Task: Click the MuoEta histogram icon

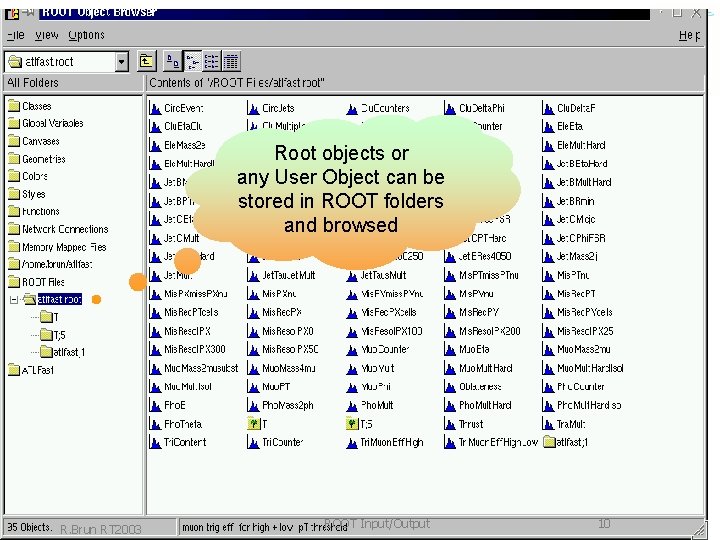Action: tap(450, 349)
